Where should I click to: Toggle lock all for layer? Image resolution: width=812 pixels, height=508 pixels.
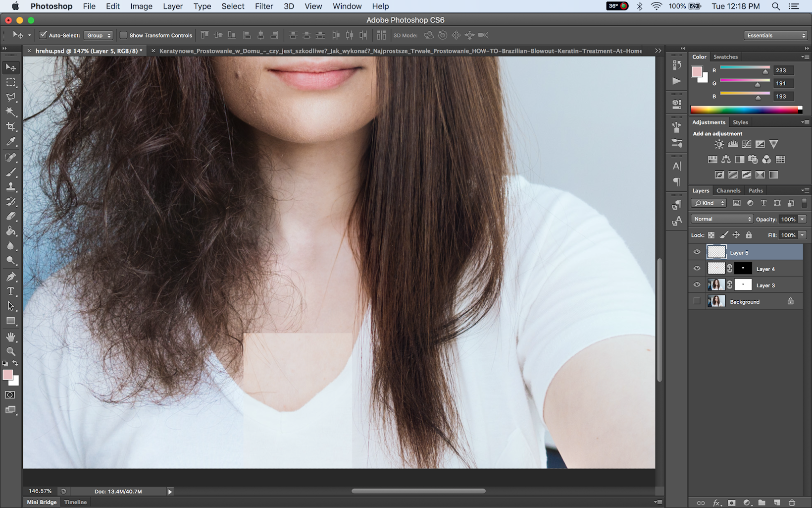(x=749, y=235)
